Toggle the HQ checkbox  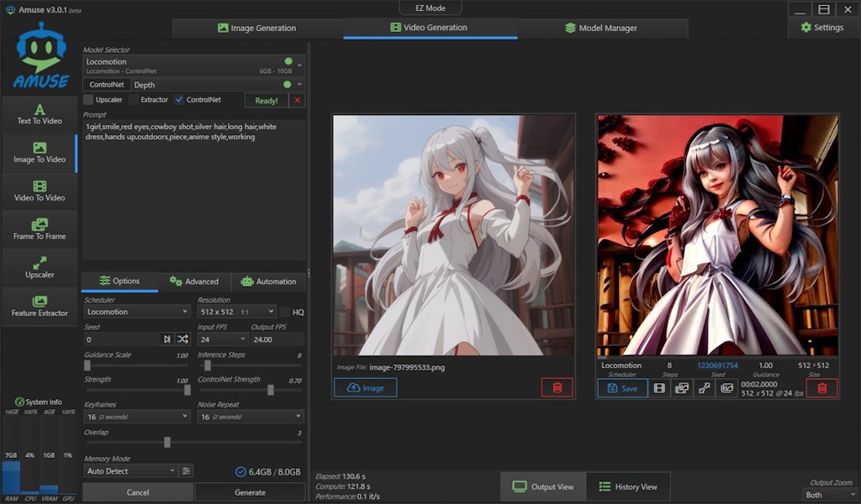point(285,312)
